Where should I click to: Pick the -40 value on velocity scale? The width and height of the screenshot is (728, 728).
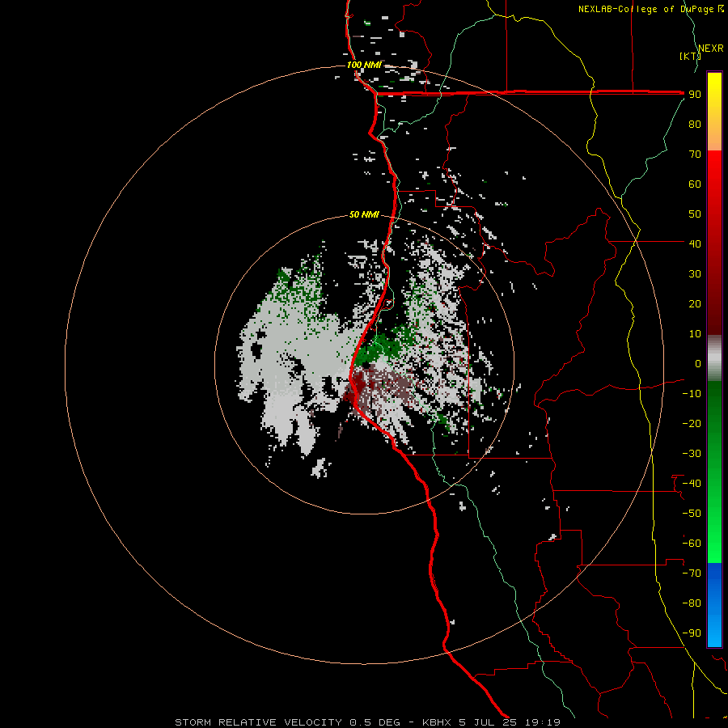pyautogui.click(x=692, y=484)
